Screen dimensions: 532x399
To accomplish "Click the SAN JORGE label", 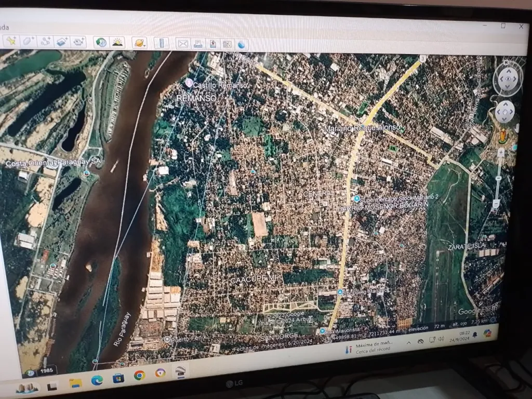I will 279,337.
